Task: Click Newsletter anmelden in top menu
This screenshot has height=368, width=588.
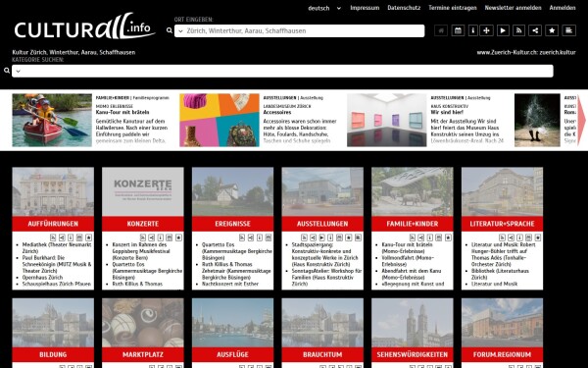Action: click(x=513, y=8)
